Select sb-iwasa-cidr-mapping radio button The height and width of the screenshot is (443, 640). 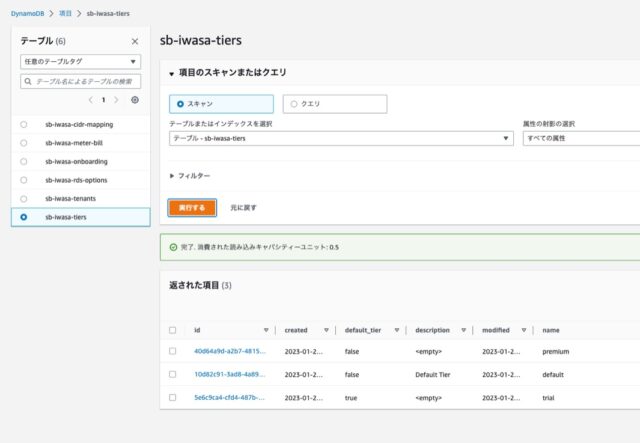pos(24,124)
